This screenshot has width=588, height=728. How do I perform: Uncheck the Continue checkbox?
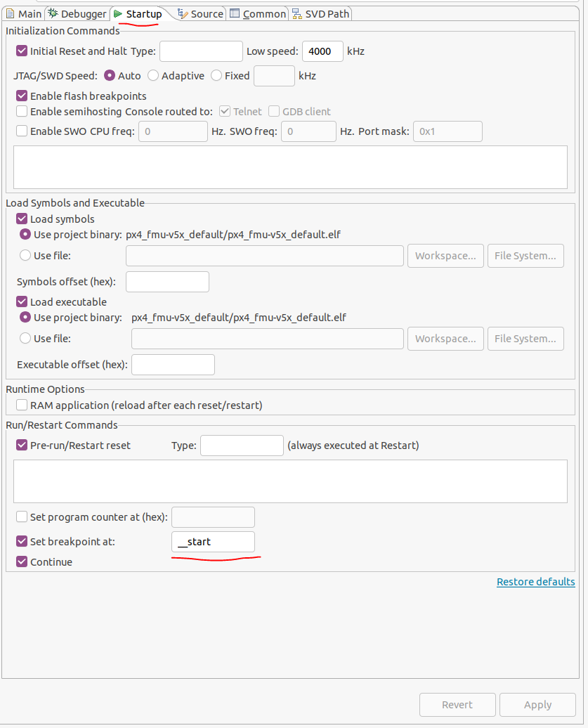click(x=22, y=562)
